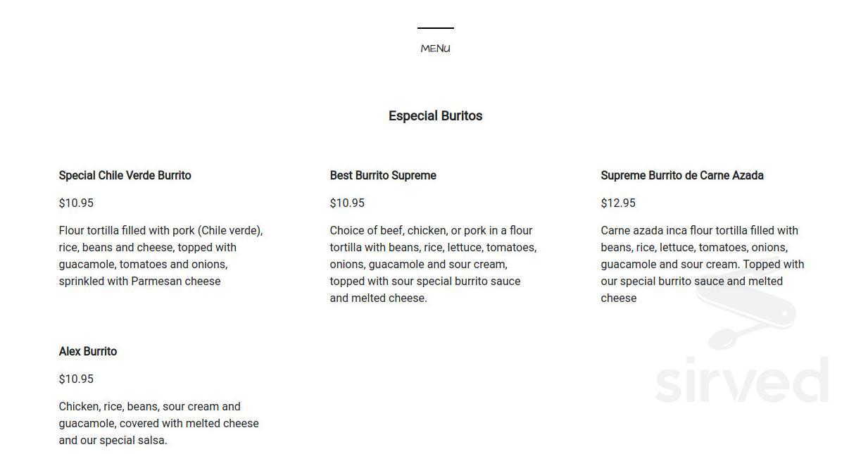The image size is (868, 454).
Task: Click the Best Burrito Supreme $10.95 price
Action: tap(347, 203)
